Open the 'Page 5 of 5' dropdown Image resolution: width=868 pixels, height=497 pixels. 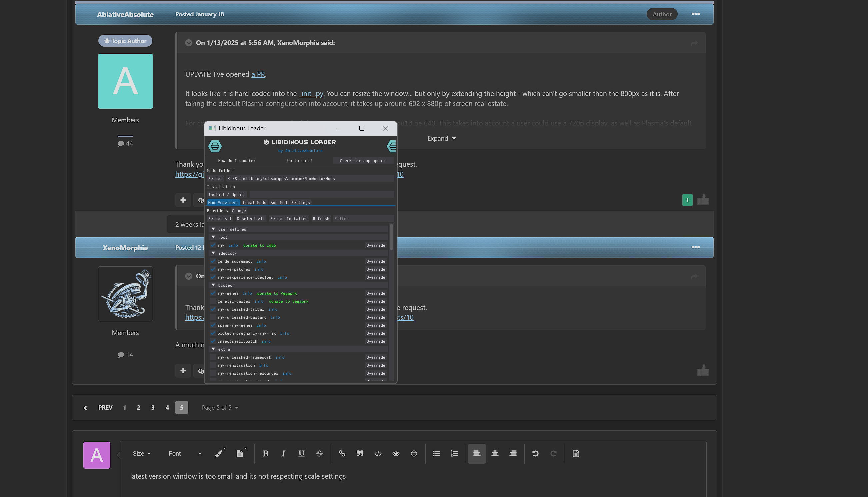[220, 407]
